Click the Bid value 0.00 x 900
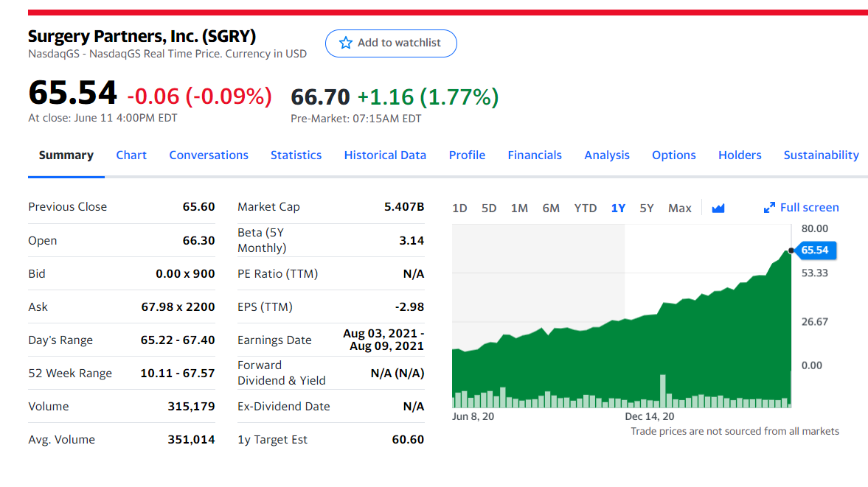This screenshot has width=868, height=487. 185,273
